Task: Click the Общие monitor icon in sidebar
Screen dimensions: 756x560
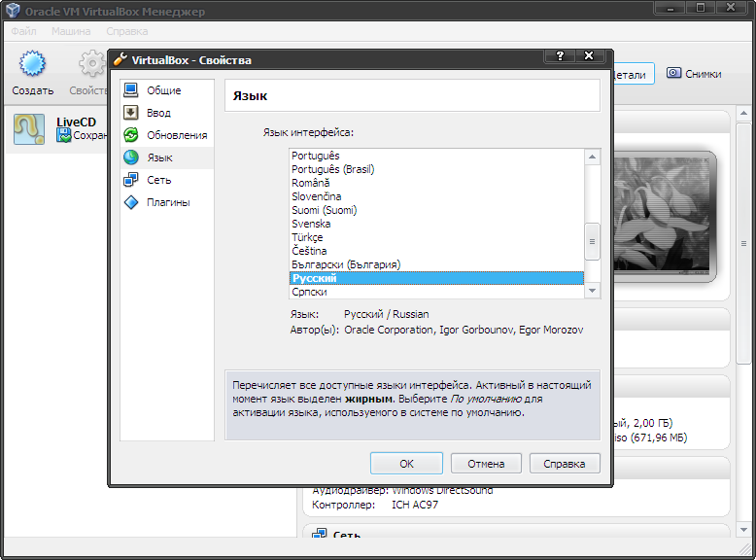Action: [130, 89]
